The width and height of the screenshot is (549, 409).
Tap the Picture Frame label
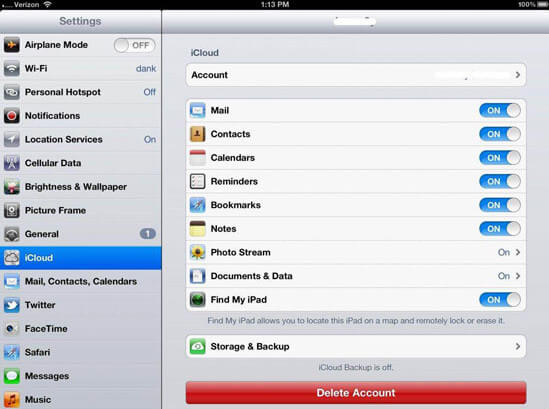(x=55, y=210)
